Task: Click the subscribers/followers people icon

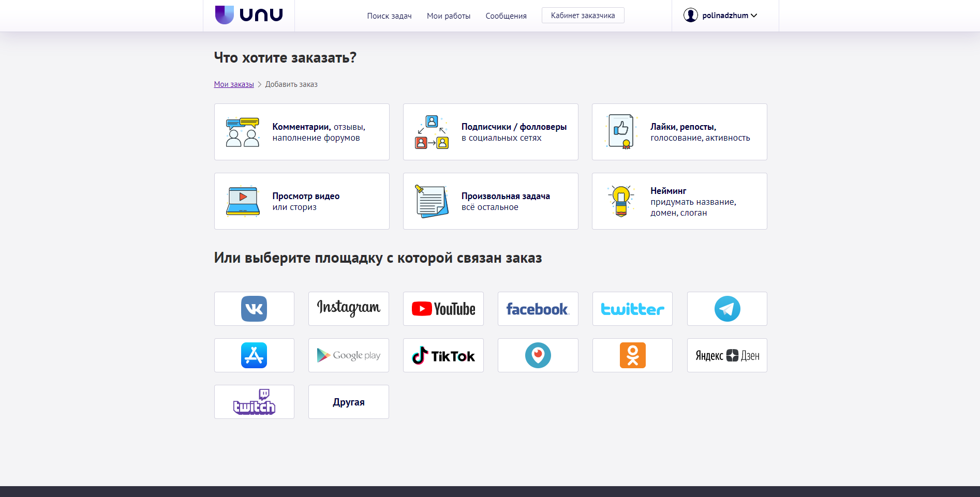Action: (432, 132)
